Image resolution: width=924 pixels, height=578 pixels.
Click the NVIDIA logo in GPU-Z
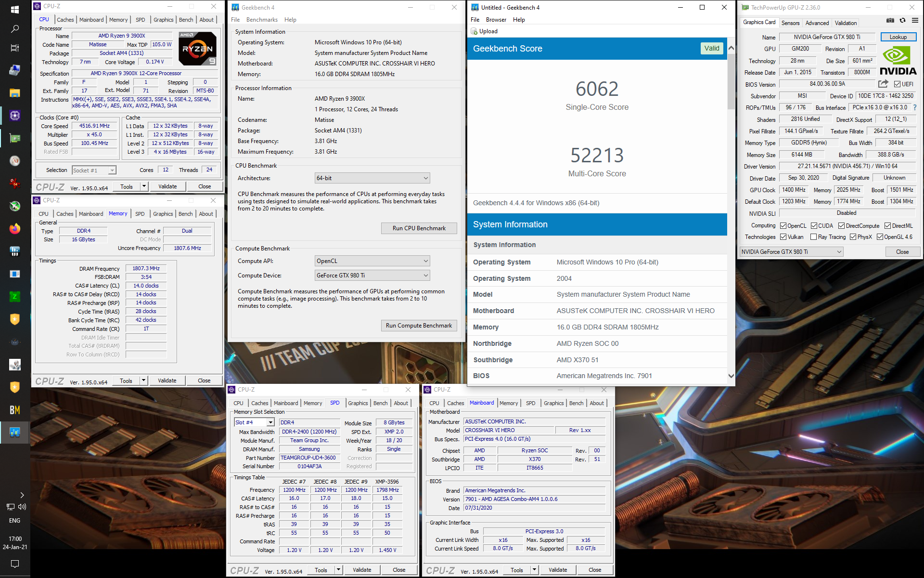point(898,61)
